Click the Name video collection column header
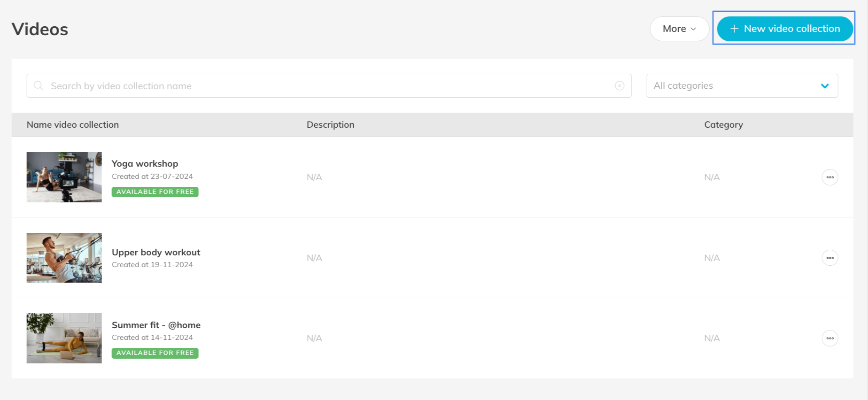This screenshot has width=868, height=400. [x=73, y=124]
